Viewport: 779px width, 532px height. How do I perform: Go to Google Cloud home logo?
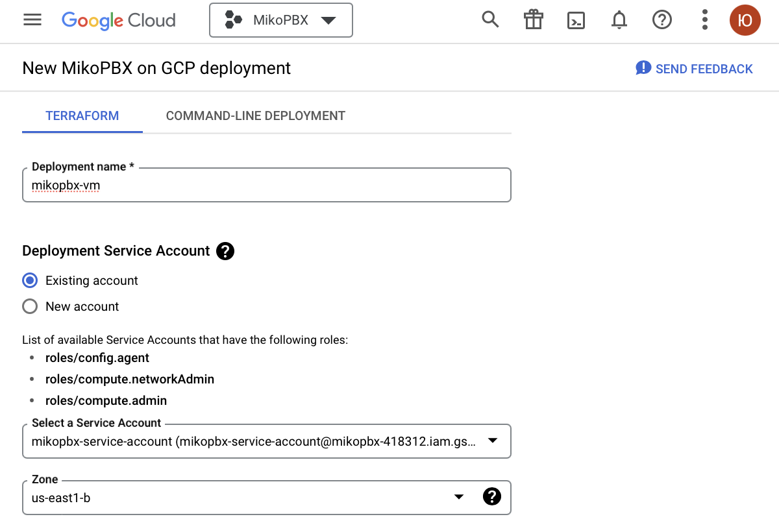[x=119, y=20]
